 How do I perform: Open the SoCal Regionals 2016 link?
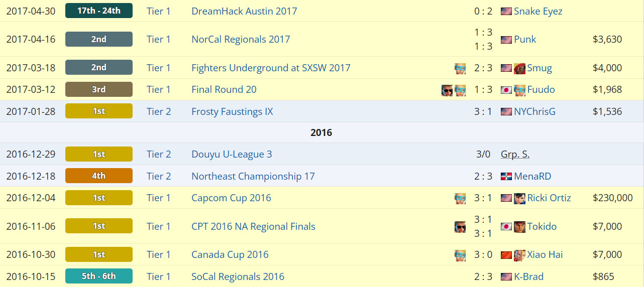(238, 276)
